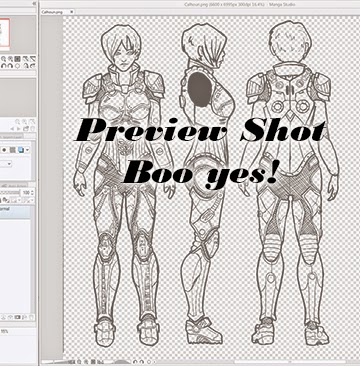Screen dimensions: 360x366
Task: Adjust the rotation slider on canvas bottom bar
Action: coord(120,362)
